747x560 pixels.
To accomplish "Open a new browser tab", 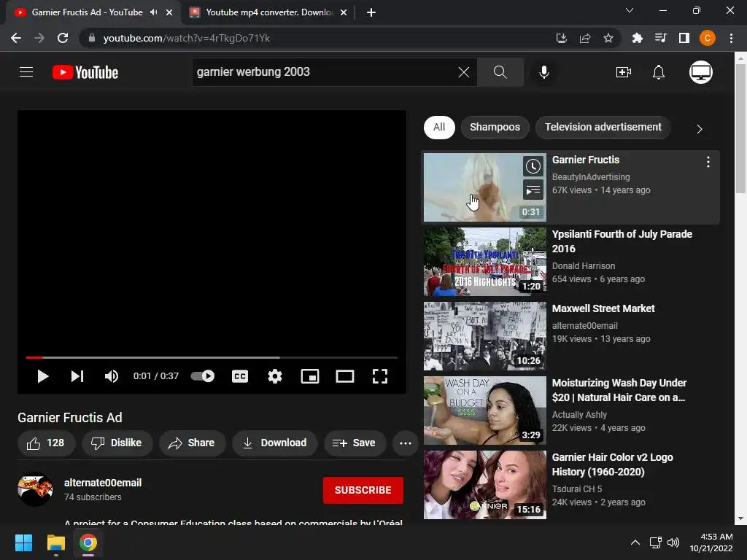I will click(x=371, y=12).
